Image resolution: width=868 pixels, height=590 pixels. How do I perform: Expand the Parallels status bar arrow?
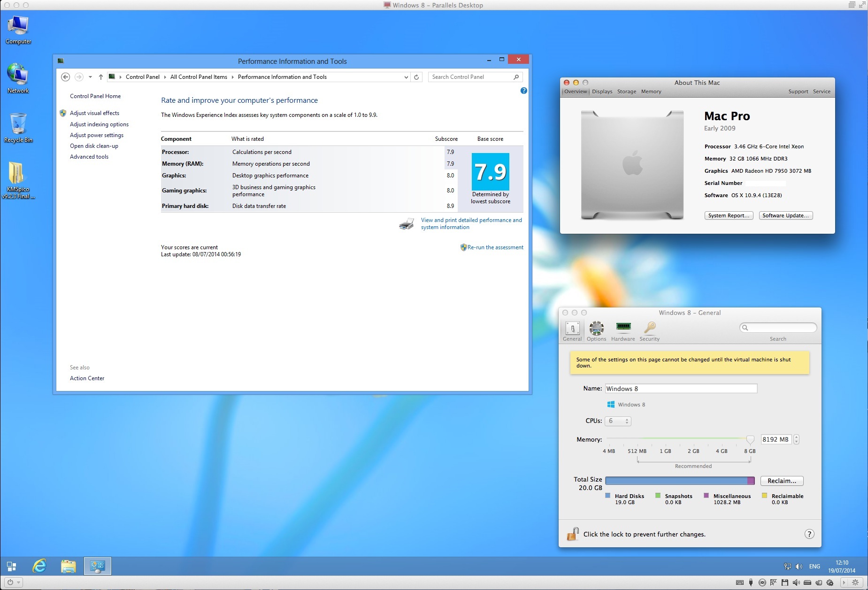pos(844,582)
